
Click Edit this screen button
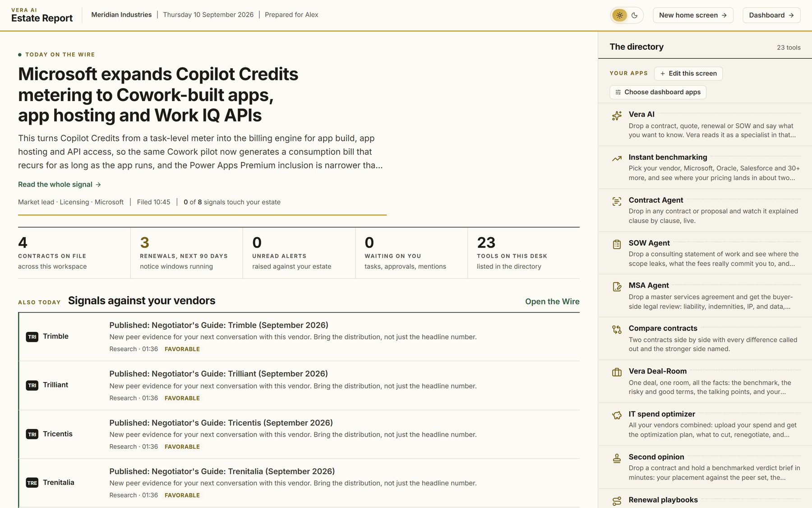coord(688,74)
